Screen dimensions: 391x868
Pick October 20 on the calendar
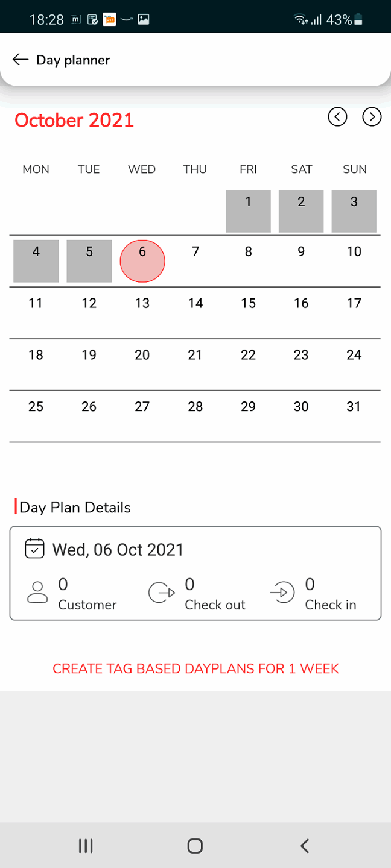pos(142,356)
